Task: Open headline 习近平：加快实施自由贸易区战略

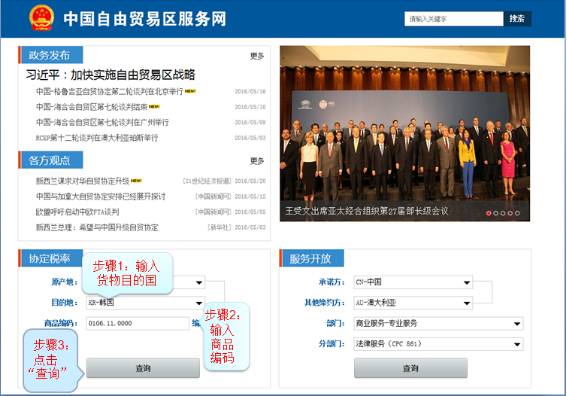Action: pyautogui.click(x=110, y=75)
